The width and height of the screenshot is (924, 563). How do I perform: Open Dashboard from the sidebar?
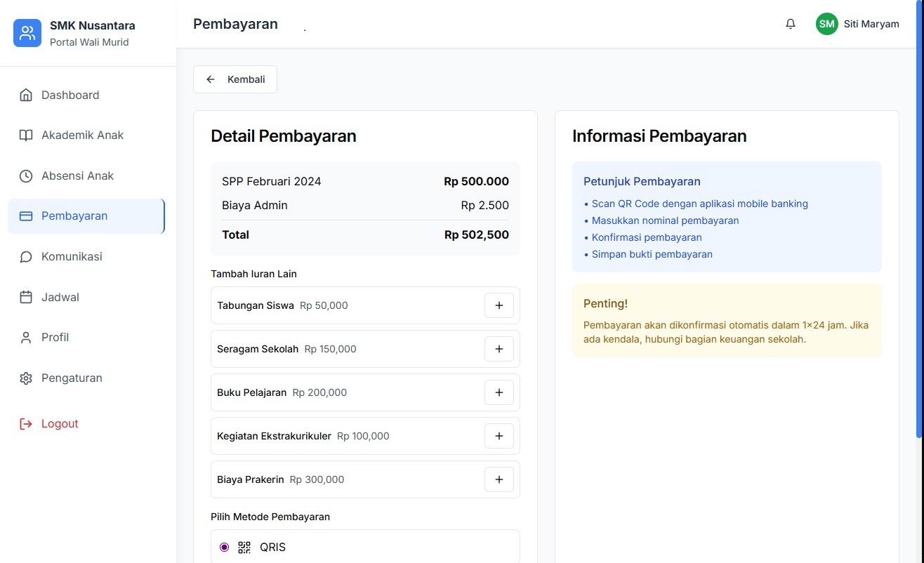pyautogui.click(x=70, y=95)
